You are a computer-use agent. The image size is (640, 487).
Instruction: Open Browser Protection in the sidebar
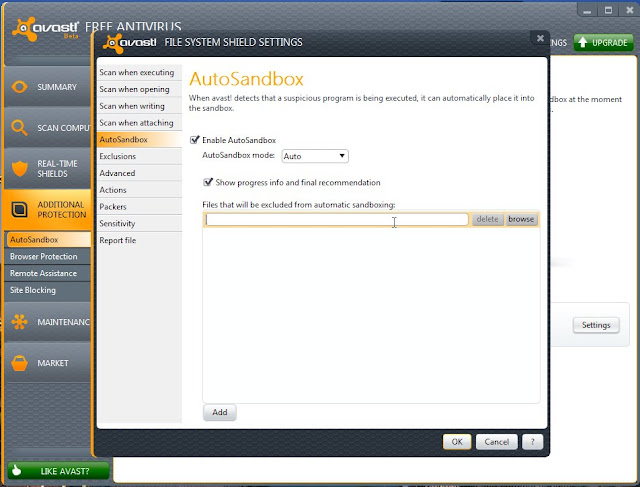(49, 256)
